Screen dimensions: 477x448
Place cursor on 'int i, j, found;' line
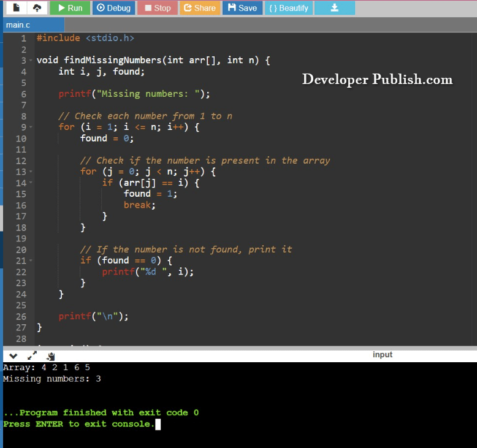102,72
